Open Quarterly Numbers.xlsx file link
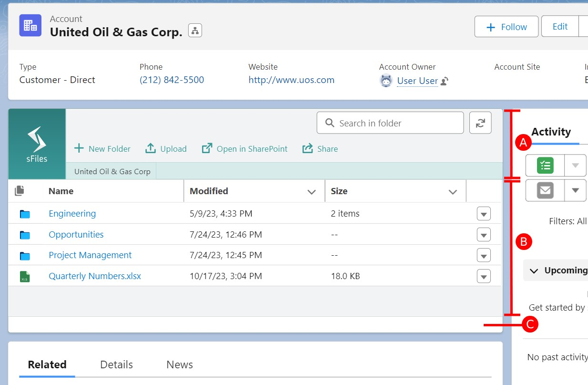The image size is (588, 385). pos(95,276)
